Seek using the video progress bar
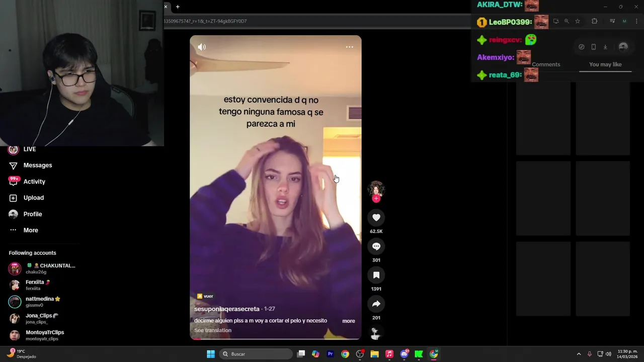Image resolution: width=644 pixels, height=362 pixels. (275, 339)
